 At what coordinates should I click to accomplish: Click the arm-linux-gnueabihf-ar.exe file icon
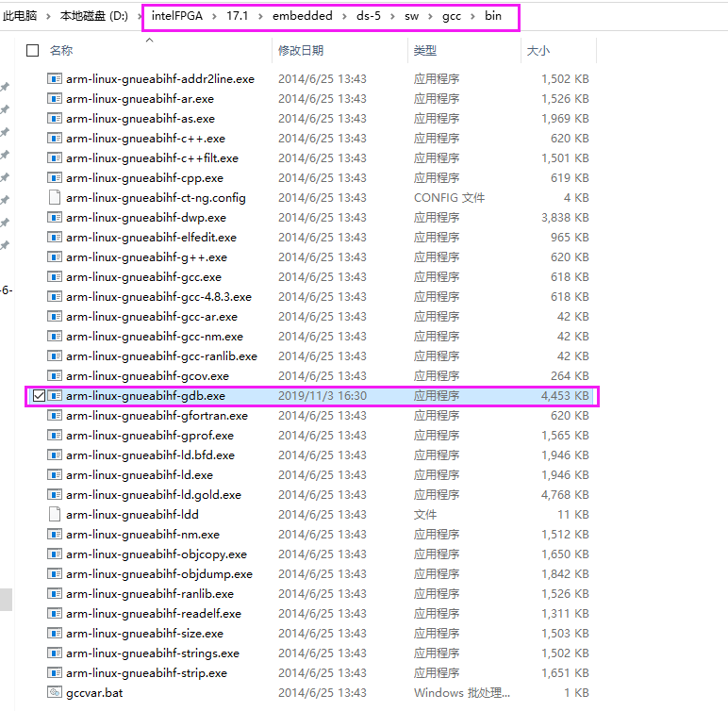55,98
